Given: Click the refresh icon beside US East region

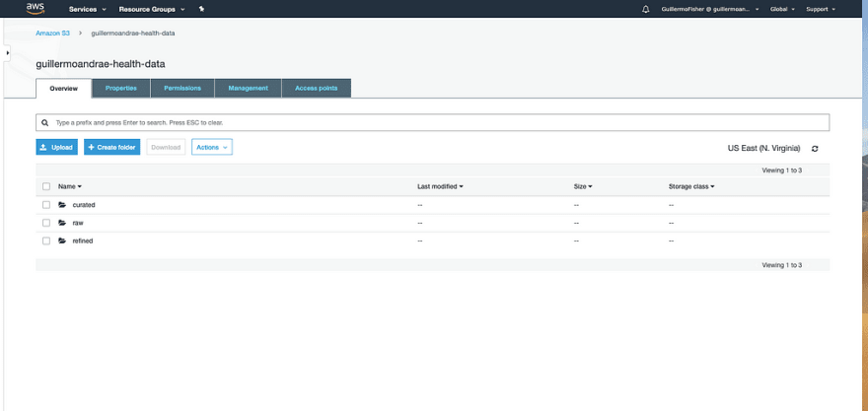Looking at the screenshot, I should 815,148.
